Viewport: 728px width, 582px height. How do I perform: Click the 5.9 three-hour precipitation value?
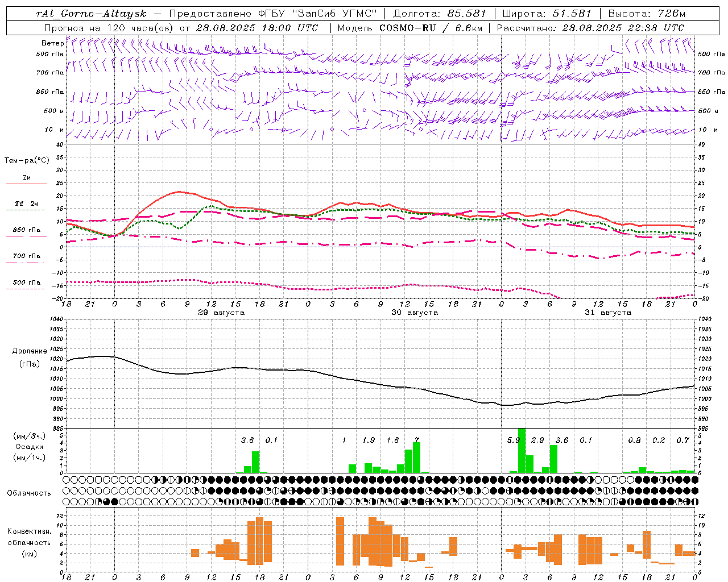pos(513,440)
